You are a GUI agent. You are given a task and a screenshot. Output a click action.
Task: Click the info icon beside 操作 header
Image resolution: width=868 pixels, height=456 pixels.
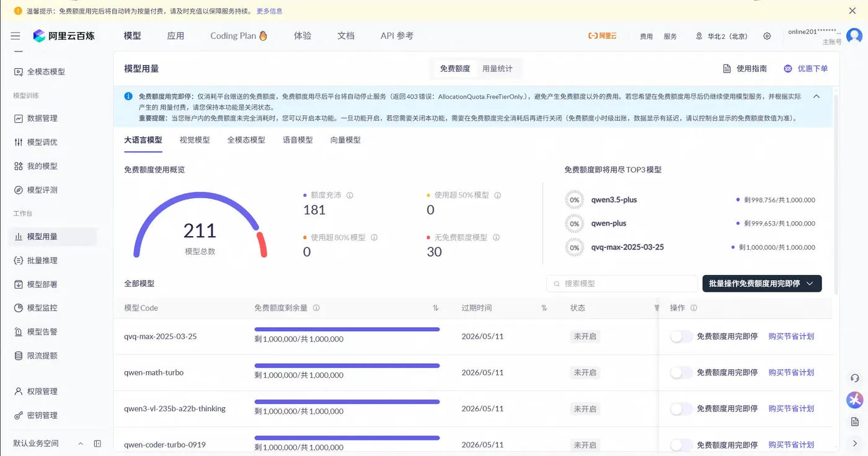[694, 308]
